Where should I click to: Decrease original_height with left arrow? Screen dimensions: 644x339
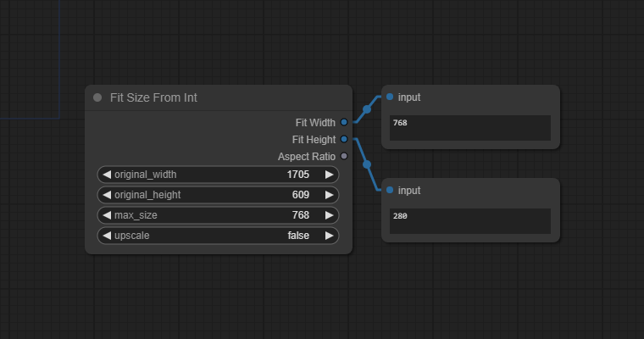coord(107,195)
